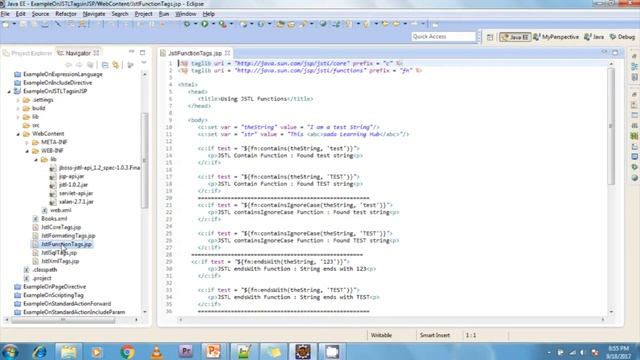This screenshot has width=640, height=360.
Task: Select jstl-1.0.2.jar in the tree
Action: click(x=73, y=185)
